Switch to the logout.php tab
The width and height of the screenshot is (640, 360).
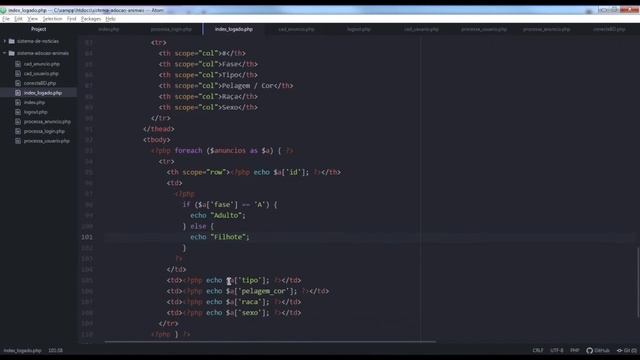coord(359,29)
